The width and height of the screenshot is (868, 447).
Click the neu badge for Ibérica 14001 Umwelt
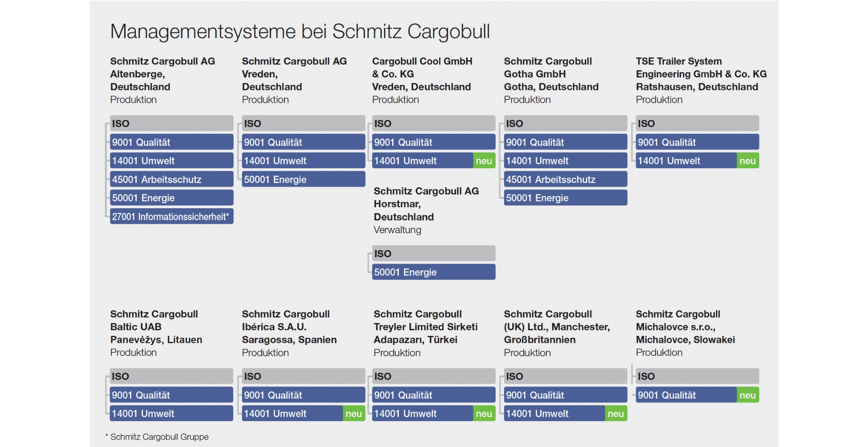(x=354, y=414)
